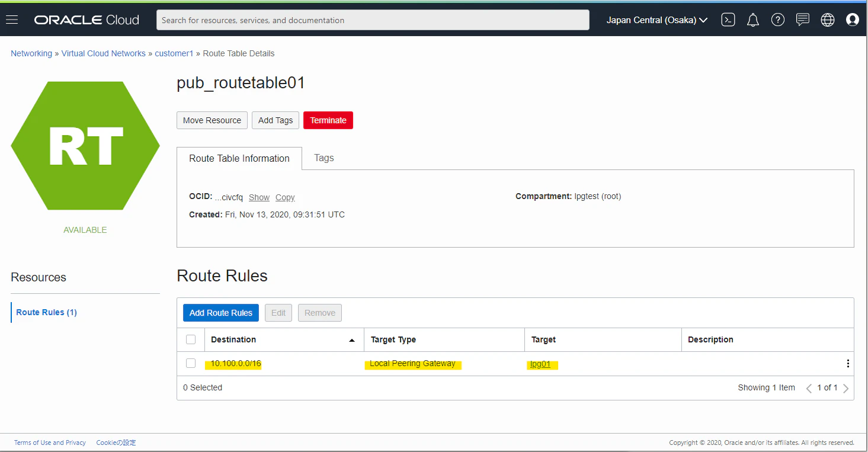The width and height of the screenshot is (868, 452).
Task: Click the Compartment lpgtest (root) value
Action: pyautogui.click(x=597, y=196)
